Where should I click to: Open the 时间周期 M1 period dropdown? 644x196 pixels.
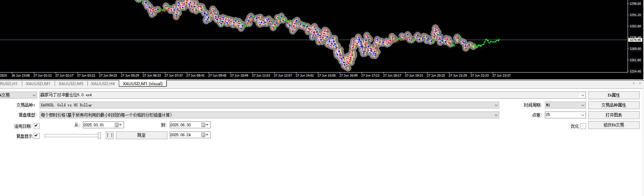click(583, 105)
